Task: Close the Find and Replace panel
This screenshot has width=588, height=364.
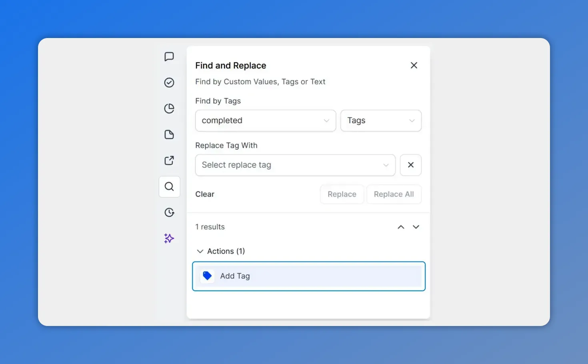Action: click(414, 65)
